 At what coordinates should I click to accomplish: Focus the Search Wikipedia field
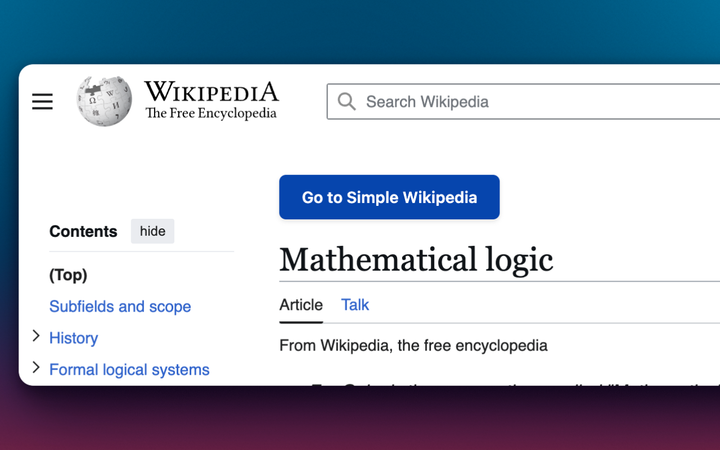tap(530, 102)
